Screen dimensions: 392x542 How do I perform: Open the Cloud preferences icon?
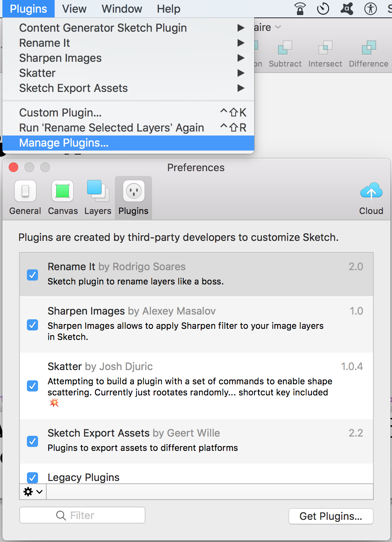[x=371, y=198]
